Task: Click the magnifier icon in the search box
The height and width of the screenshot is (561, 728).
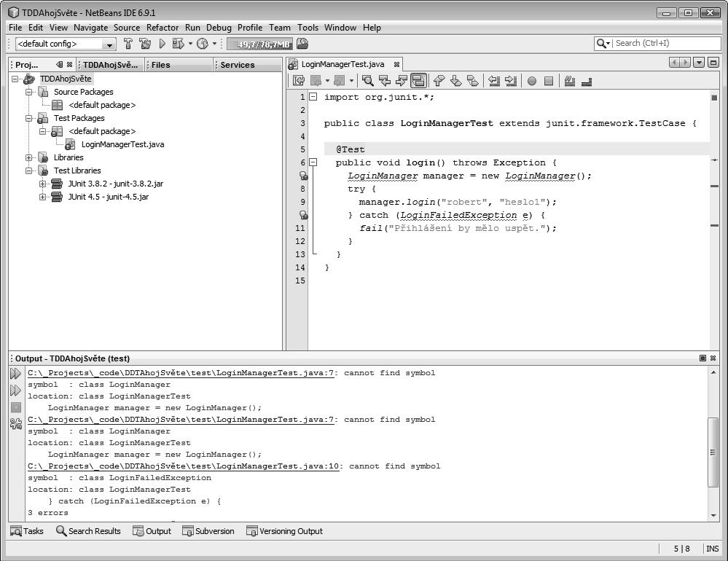Action: (x=603, y=43)
